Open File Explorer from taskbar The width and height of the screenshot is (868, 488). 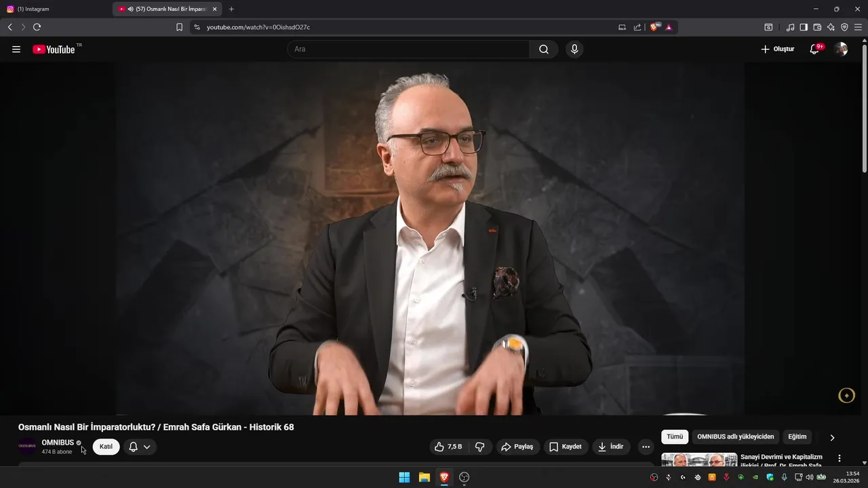424,477
